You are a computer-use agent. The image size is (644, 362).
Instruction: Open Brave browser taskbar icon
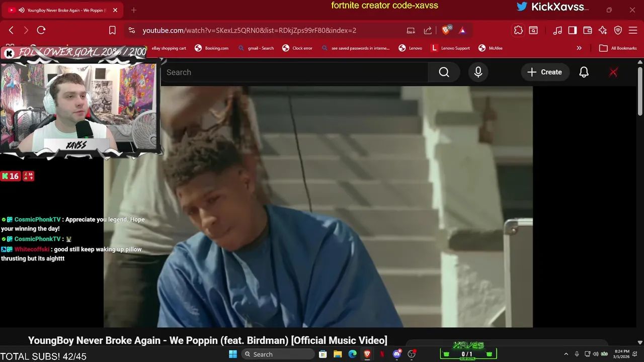point(367,354)
